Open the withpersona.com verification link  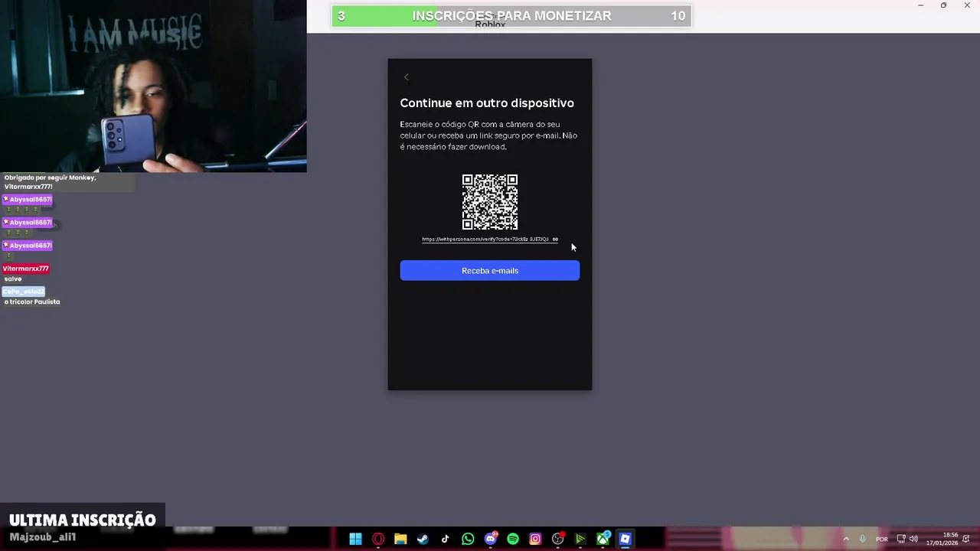(x=485, y=239)
